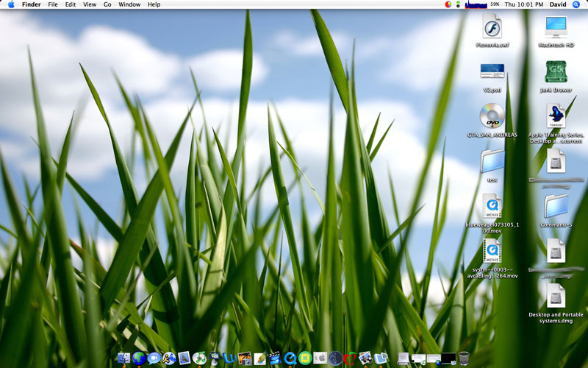Select the GTA_SAN_ANDREAS DVD icon

(x=492, y=116)
